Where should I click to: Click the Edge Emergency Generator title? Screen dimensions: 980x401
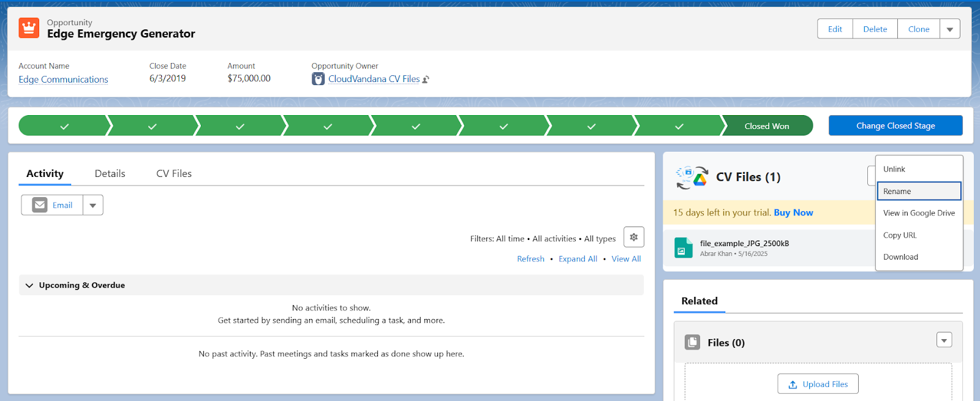click(x=121, y=34)
